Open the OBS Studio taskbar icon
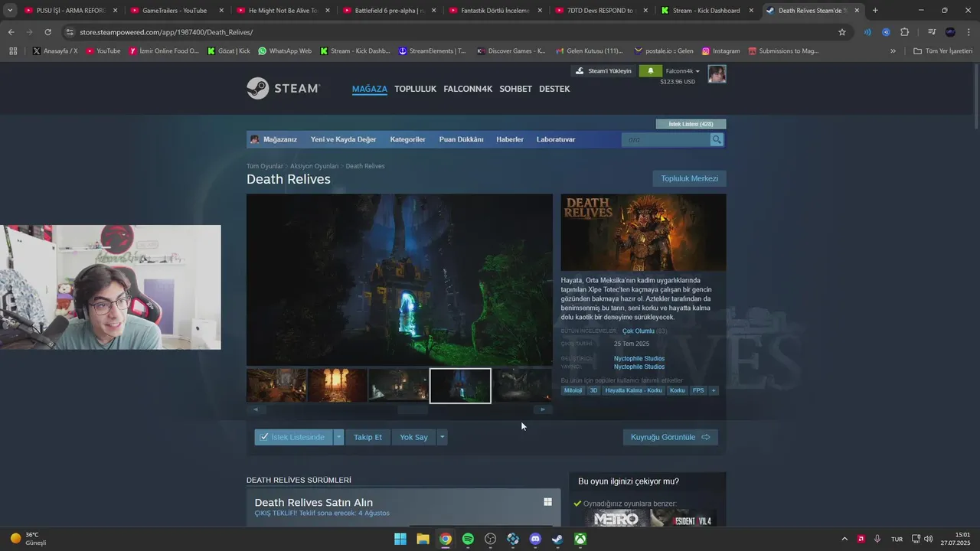This screenshot has width=980, height=551. pos(491,539)
